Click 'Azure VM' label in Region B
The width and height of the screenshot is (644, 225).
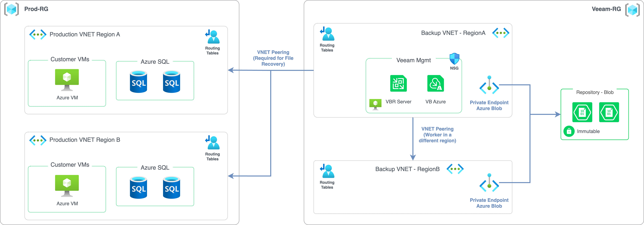coord(67,204)
